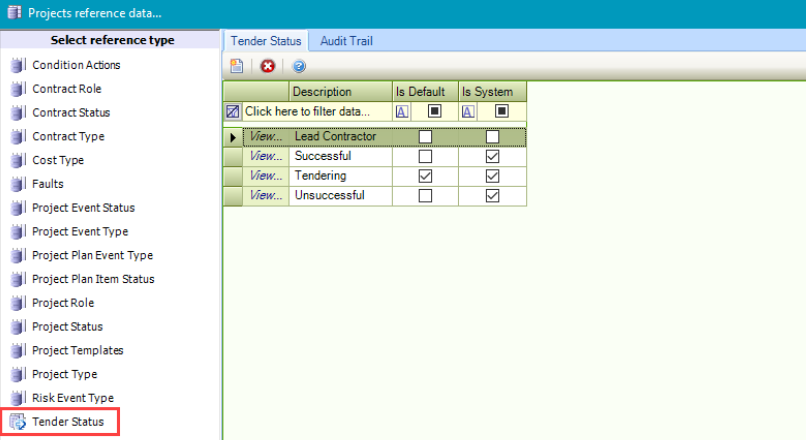Toggle Is System checkbox for Successful row
The height and width of the screenshot is (440, 806).
[492, 157]
